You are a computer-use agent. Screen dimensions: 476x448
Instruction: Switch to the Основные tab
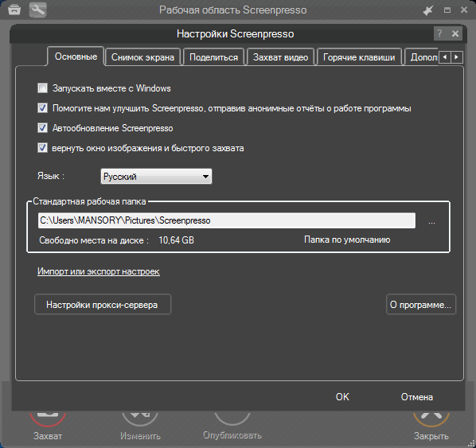(76, 56)
